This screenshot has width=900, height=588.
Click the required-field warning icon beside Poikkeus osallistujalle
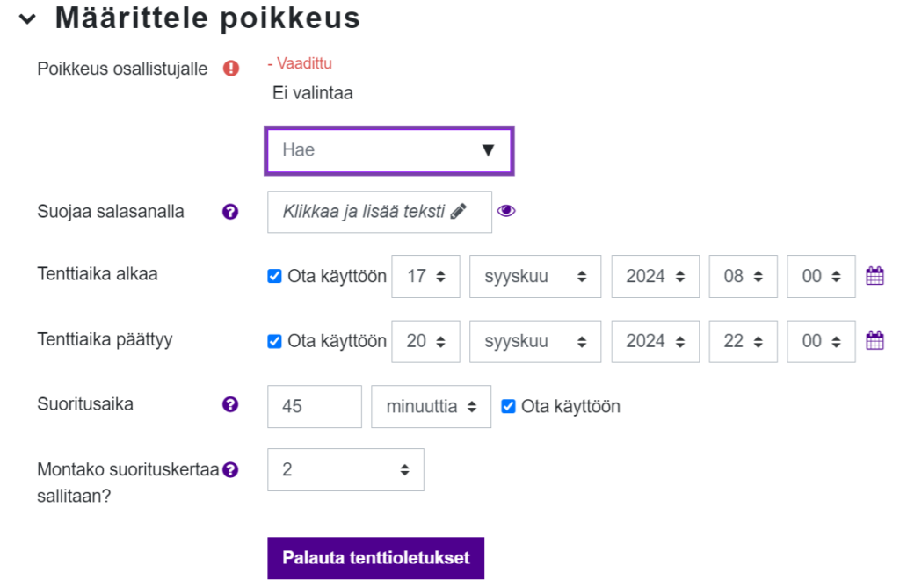[231, 69]
